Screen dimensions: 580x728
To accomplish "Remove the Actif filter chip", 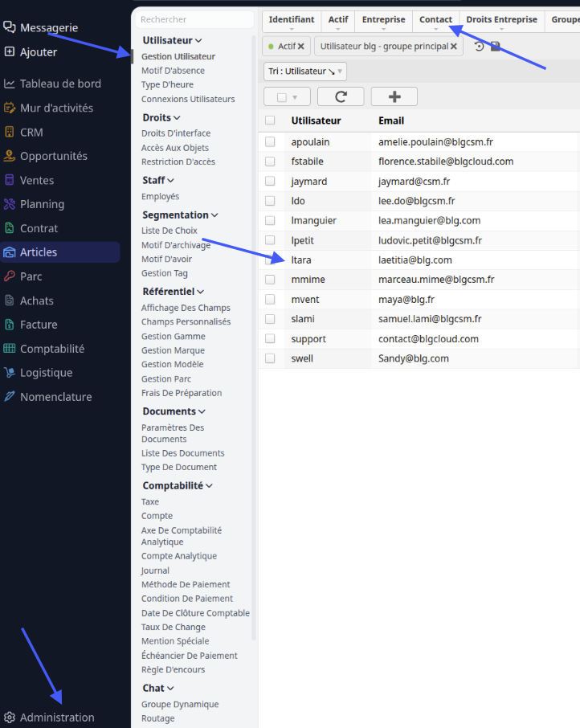I will click(301, 47).
